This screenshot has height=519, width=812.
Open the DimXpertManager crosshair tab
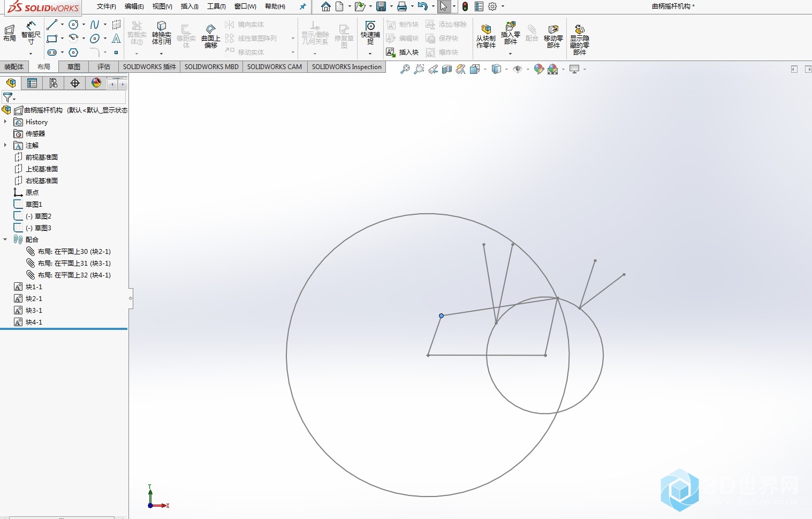tap(75, 83)
